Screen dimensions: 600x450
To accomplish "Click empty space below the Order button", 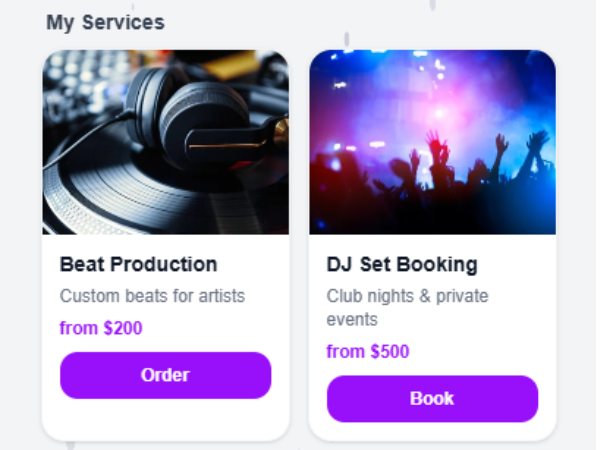I will (x=165, y=419).
